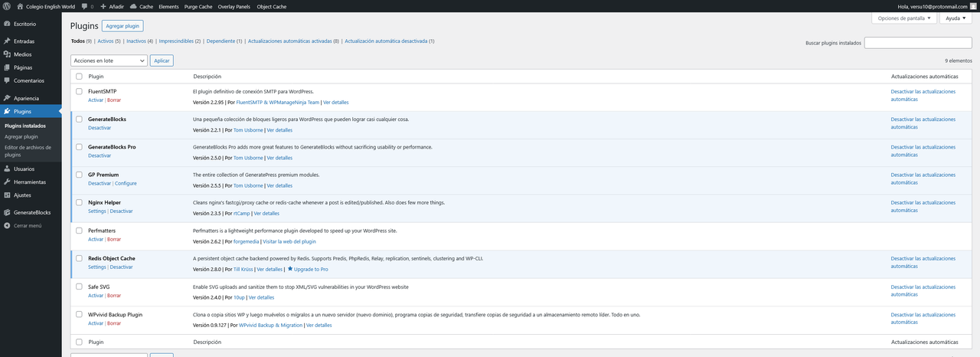The image size is (980, 357).
Task: Open Elements in admin bar
Action: click(x=168, y=6)
